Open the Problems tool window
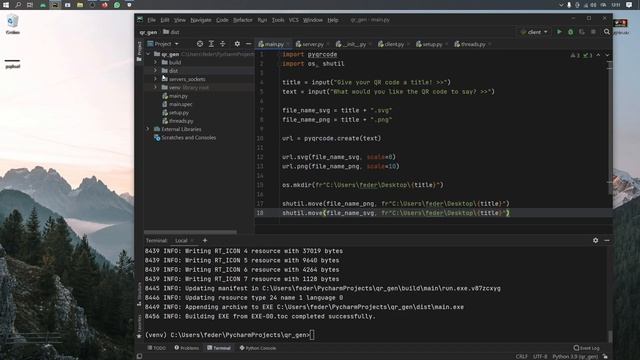The width and height of the screenshot is (640, 360). [x=187, y=348]
